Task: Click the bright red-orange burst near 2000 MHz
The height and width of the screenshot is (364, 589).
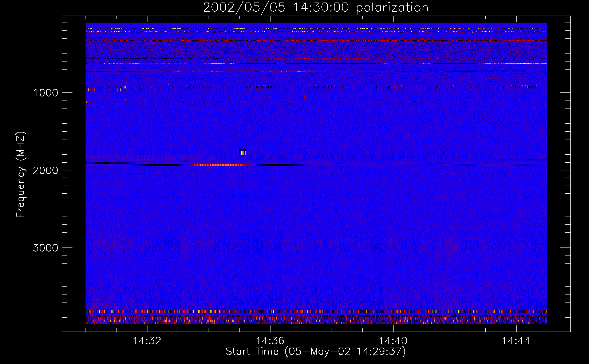Action: pos(221,165)
